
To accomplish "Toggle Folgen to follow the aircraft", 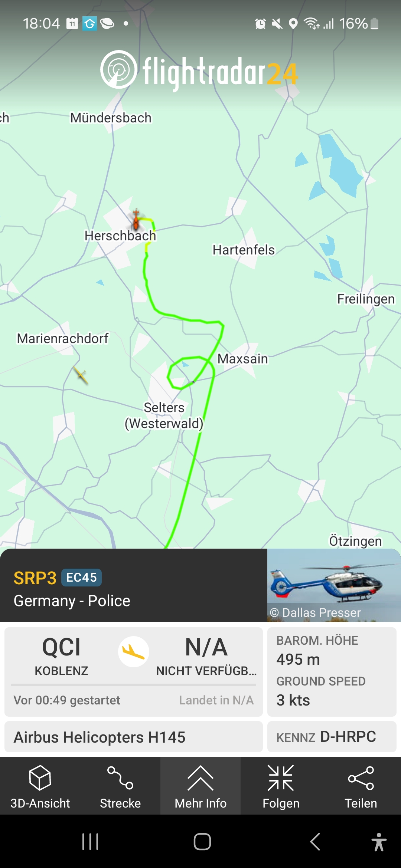I will pos(281,786).
